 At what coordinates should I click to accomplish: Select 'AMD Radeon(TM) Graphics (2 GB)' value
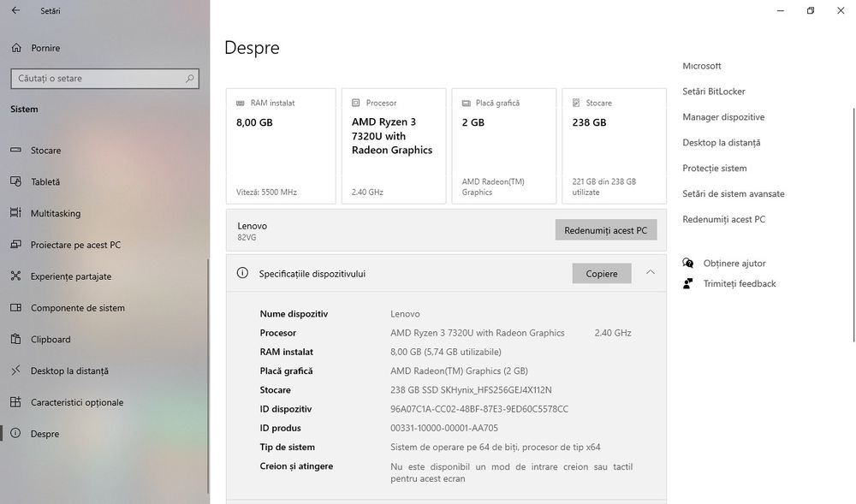coord(459,371)
